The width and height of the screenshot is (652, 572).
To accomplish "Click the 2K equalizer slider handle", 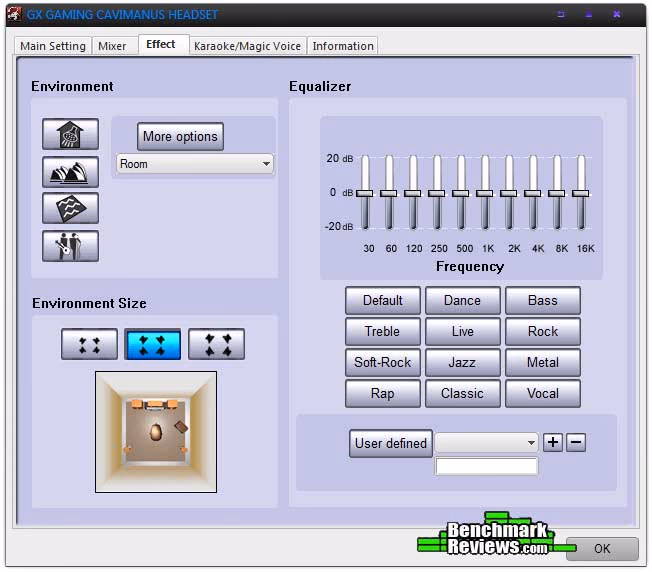I will click(509, 194).
